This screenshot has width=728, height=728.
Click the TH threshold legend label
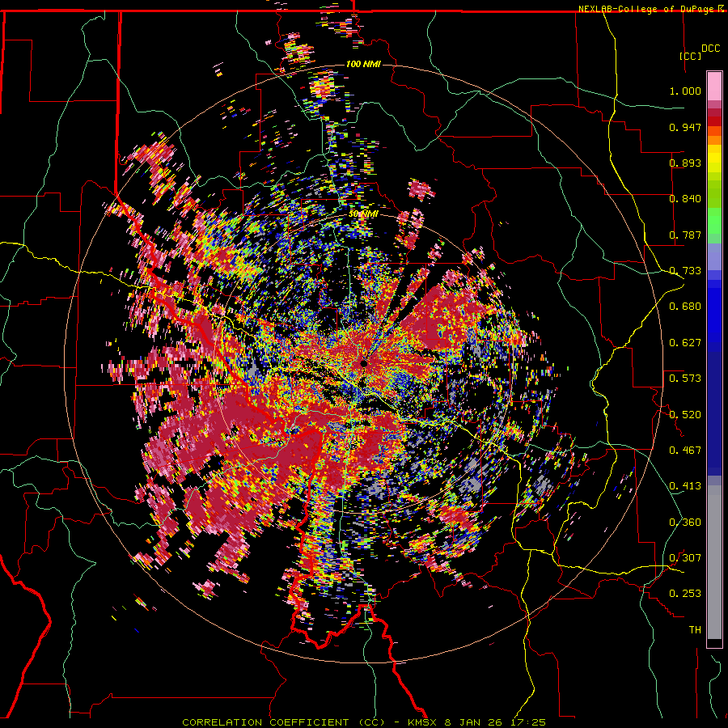695,630
